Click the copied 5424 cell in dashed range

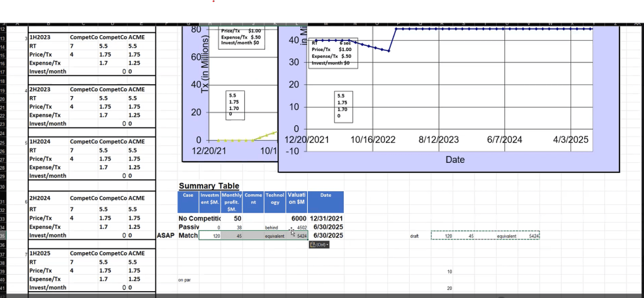[534, 236]
